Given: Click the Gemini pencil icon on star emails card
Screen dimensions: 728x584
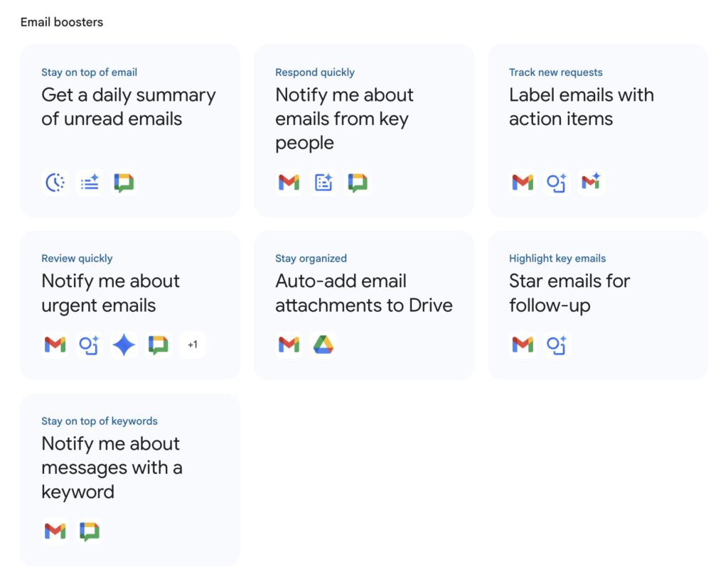Looking at the screenshot, I should [x=557, y=345].
